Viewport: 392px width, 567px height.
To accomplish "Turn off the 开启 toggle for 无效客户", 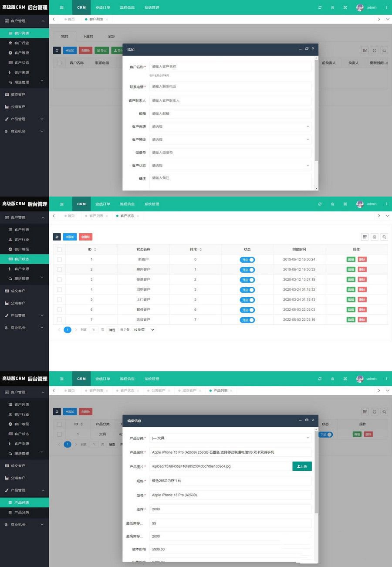I will (x=247, y=319).
